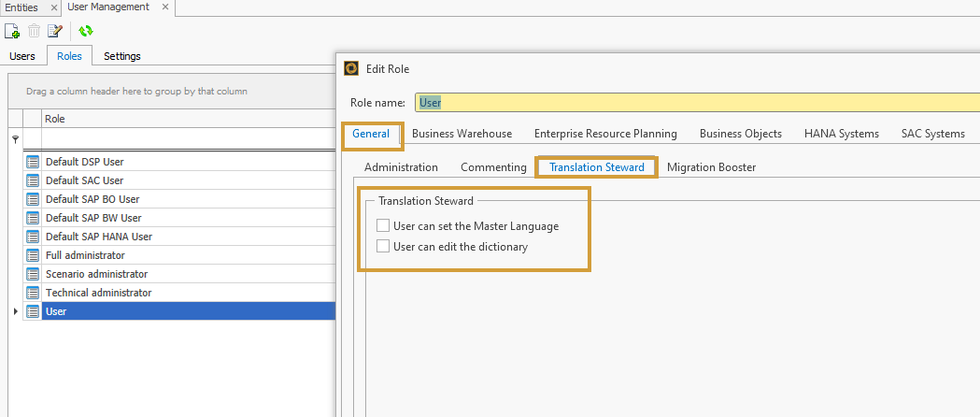
Task: Click the green refresh arrows icon
Action: [85, 31]
